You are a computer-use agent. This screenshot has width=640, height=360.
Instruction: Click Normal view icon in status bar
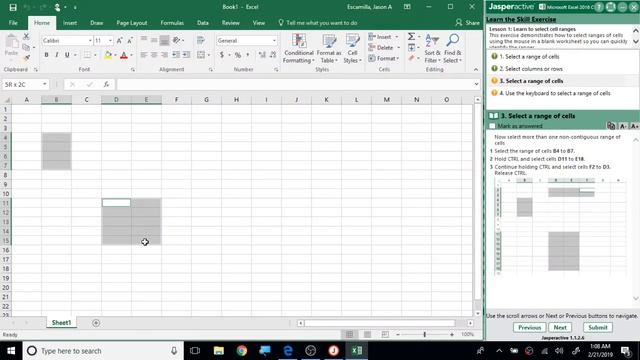(349, 335)
